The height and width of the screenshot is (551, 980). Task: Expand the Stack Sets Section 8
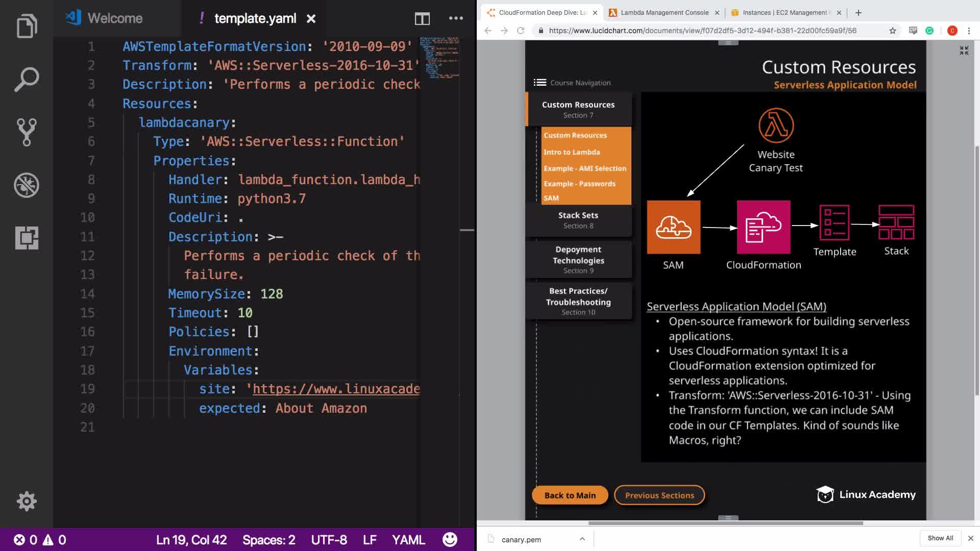(x=578, y=220)
